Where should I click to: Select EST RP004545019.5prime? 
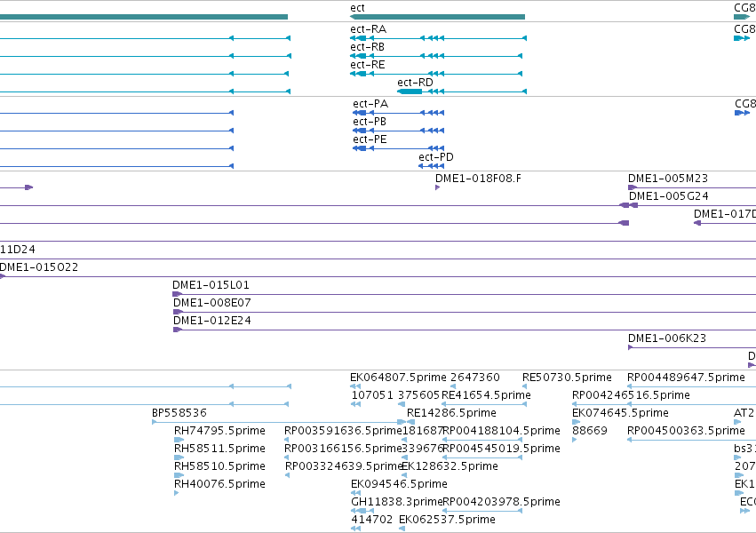(x=501, y=449)
